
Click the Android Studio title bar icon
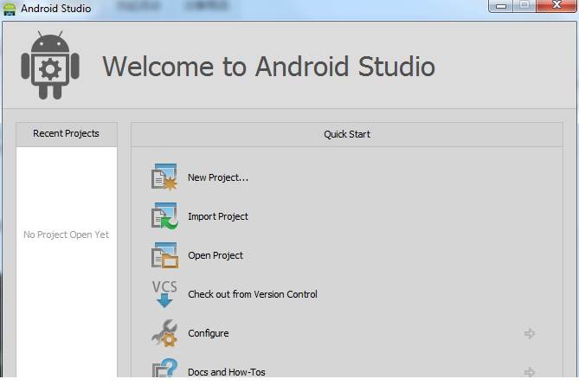[10, 9]
